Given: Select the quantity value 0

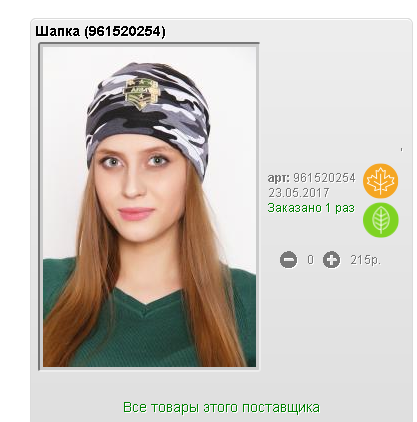Looking at the screenshot, I should click(310, 260).
